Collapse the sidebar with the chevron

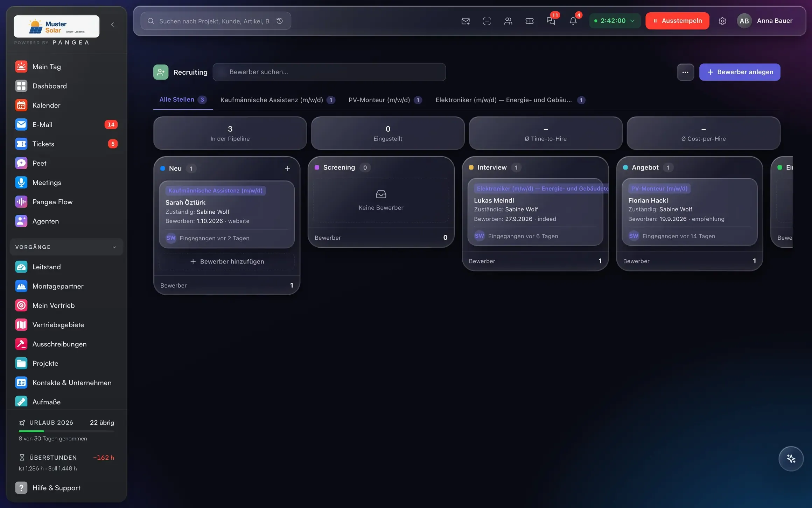[112, 25]
